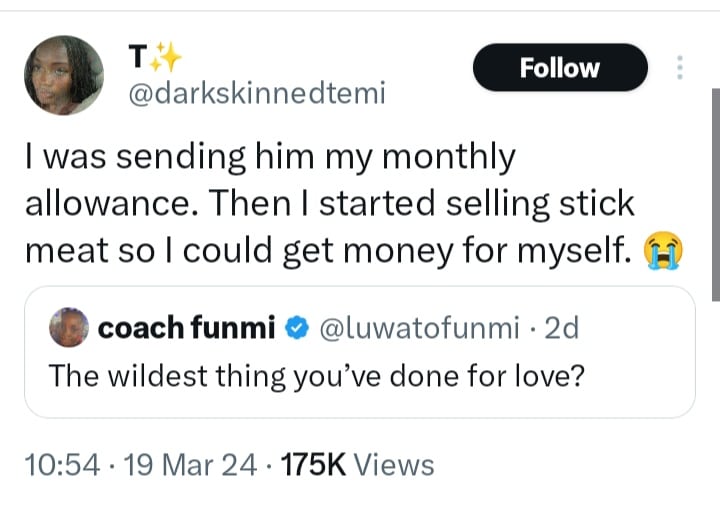Open the three-dot more options menu
This screenshot has height=507, width=720.
tap(680, 68)
